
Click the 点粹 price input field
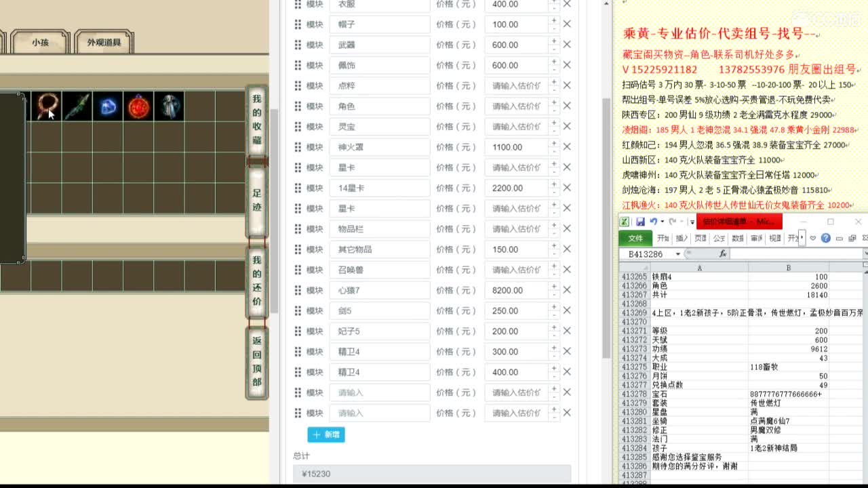[517, 86]
